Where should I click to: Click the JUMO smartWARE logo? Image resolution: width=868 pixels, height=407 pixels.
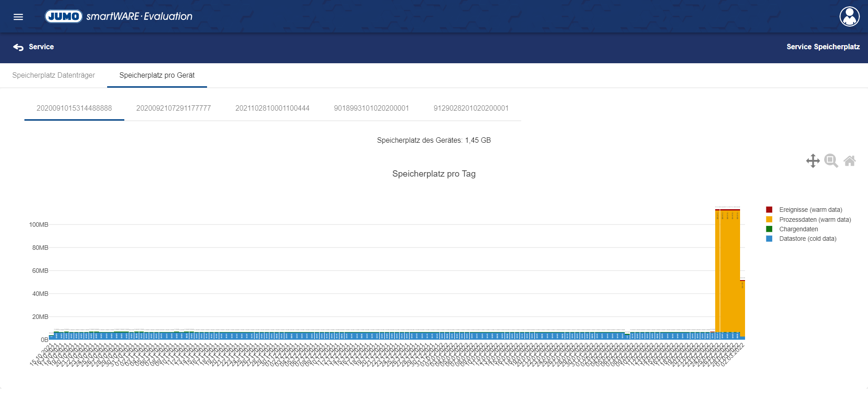pyautogui.click(x=118, y=16)
